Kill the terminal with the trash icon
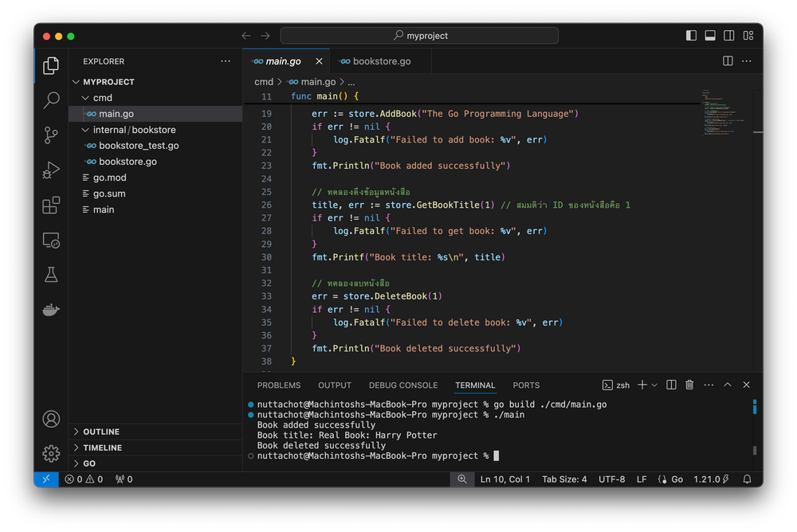 [689, 385]
